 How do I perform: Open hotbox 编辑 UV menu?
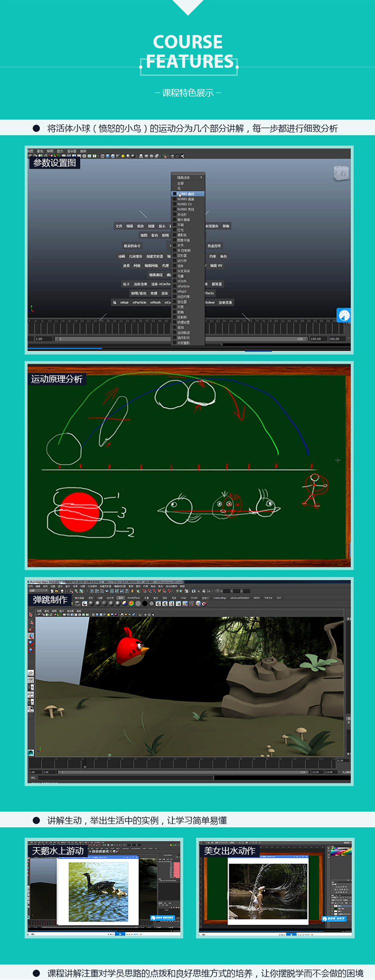pyautogui.click(x=216, y=265)
